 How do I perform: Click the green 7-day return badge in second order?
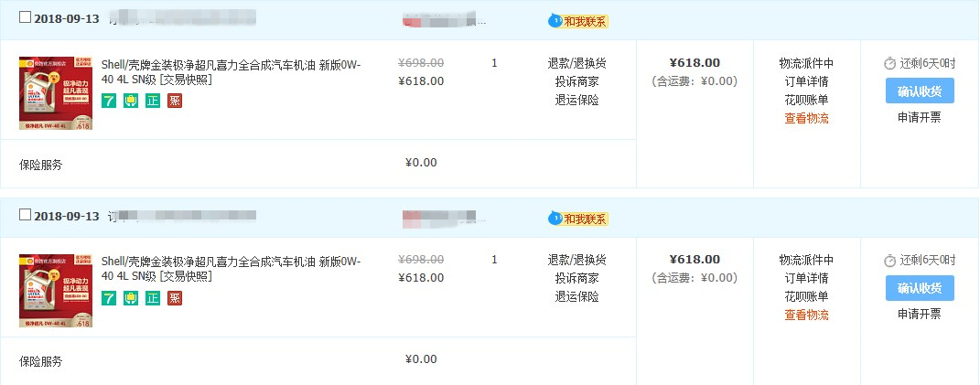tap(109, 298)
